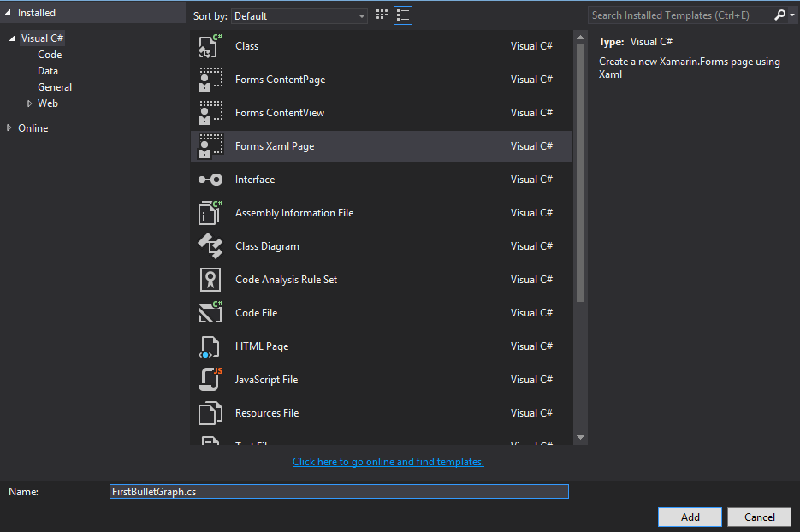Image resolution: width=800 pixels, height=532 pixels.
Task: Click the Forms ContentPage template icon
Action: [x=210, y=80]
